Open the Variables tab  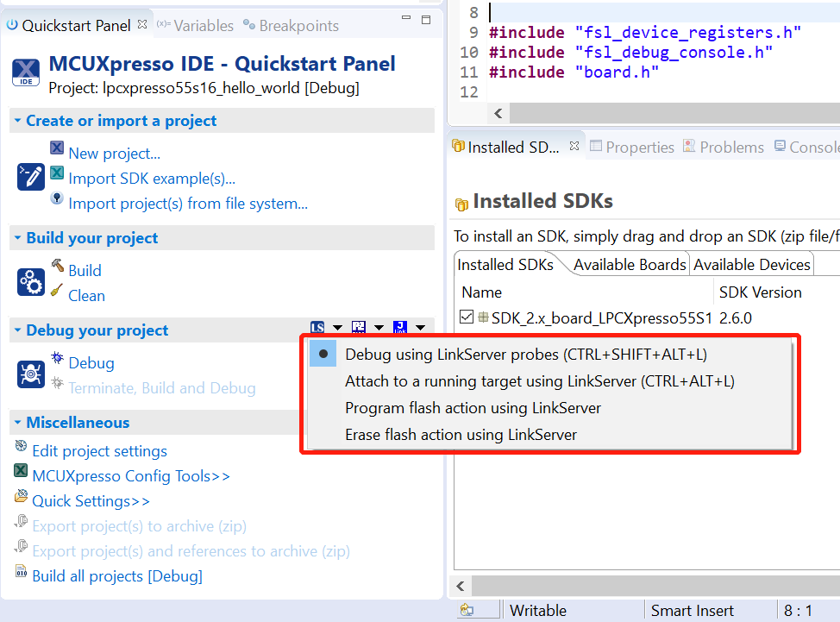204,26
